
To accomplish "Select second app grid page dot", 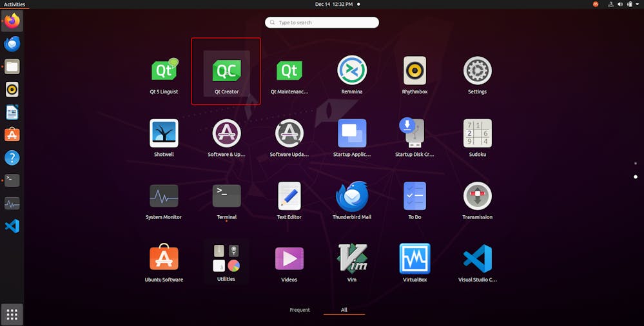I will click(x=636, y=177).
